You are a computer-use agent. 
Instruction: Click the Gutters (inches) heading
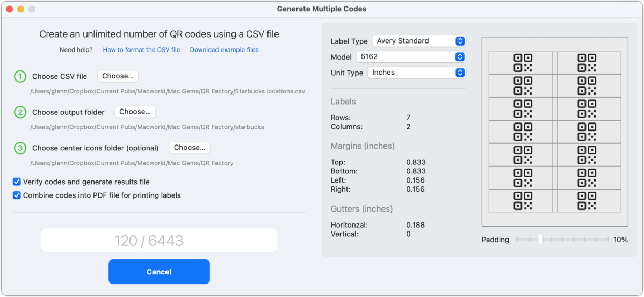[361, 209]
